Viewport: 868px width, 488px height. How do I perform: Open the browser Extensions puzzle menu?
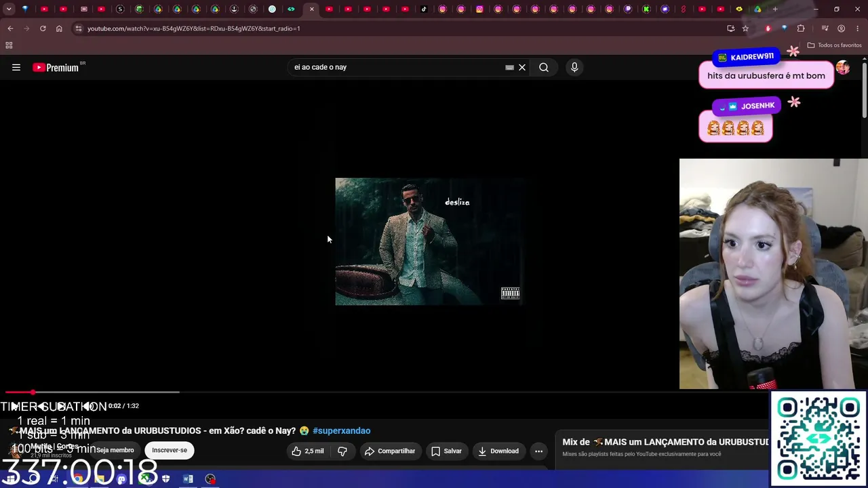pyautogui.click(x=801, y=28)
